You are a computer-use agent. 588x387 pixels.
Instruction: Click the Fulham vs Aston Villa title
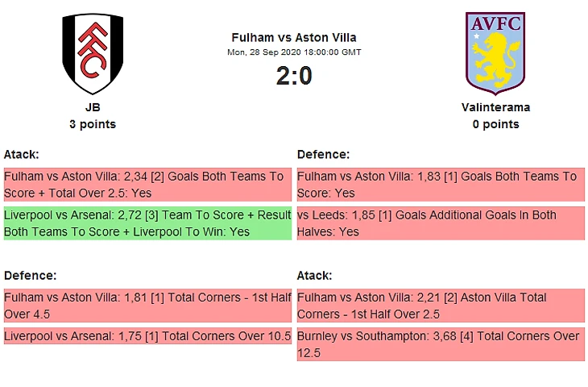pos(294,37)
